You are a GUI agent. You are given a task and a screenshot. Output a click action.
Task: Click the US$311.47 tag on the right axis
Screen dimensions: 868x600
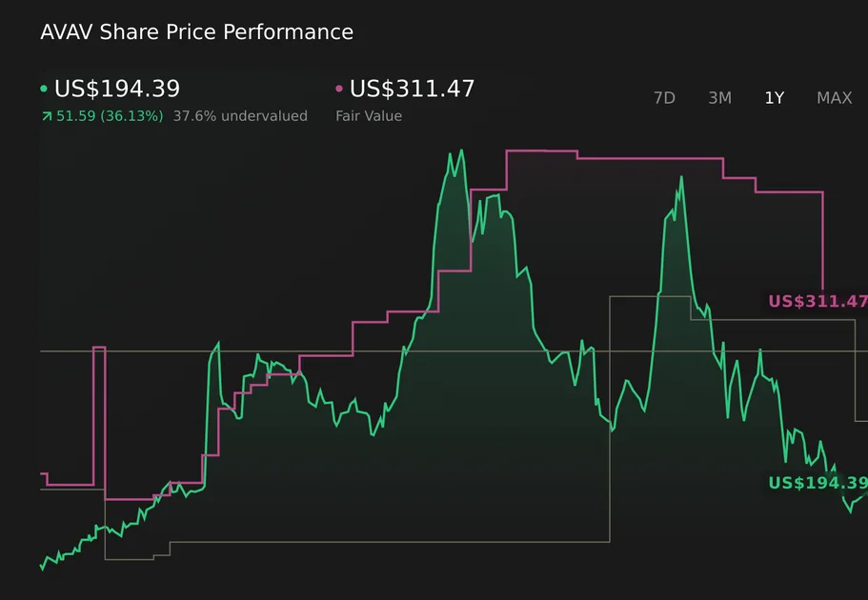pos(818,302)
